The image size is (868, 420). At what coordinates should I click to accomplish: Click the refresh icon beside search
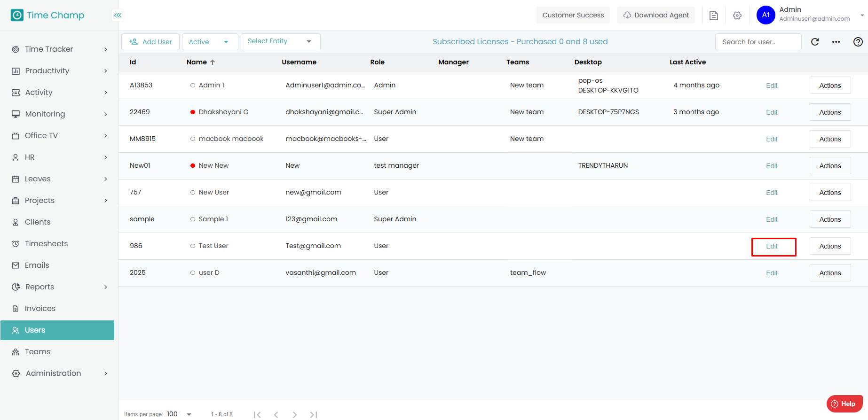[815, 42]
